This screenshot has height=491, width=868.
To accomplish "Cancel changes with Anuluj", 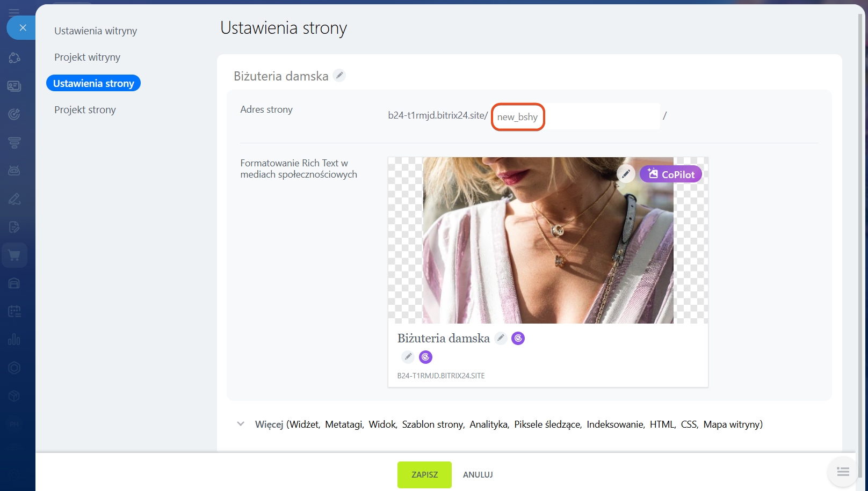I will [x=478, y=475].
